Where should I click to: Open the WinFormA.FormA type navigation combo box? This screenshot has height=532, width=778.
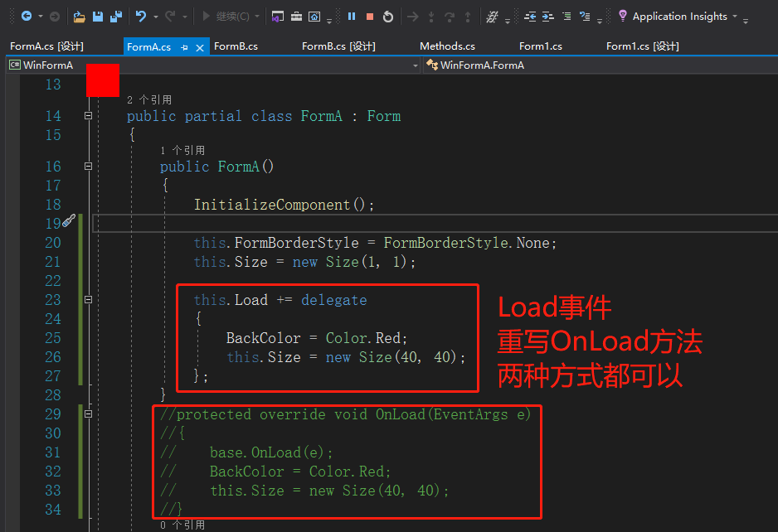click(x=600, y=65)
